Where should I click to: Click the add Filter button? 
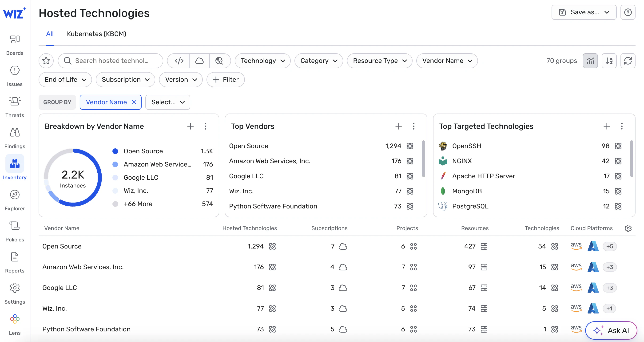[225, 80]
